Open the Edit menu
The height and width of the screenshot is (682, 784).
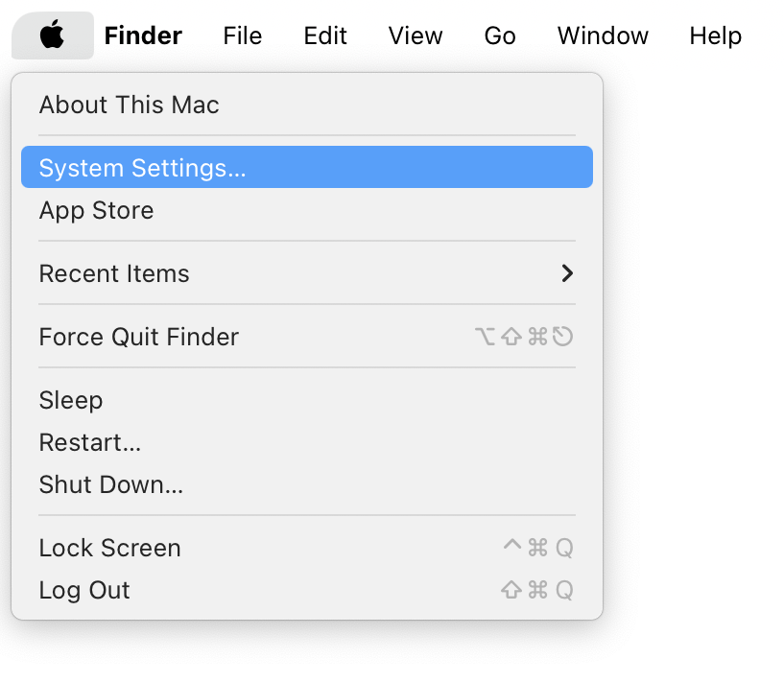[x=324, y=36]
